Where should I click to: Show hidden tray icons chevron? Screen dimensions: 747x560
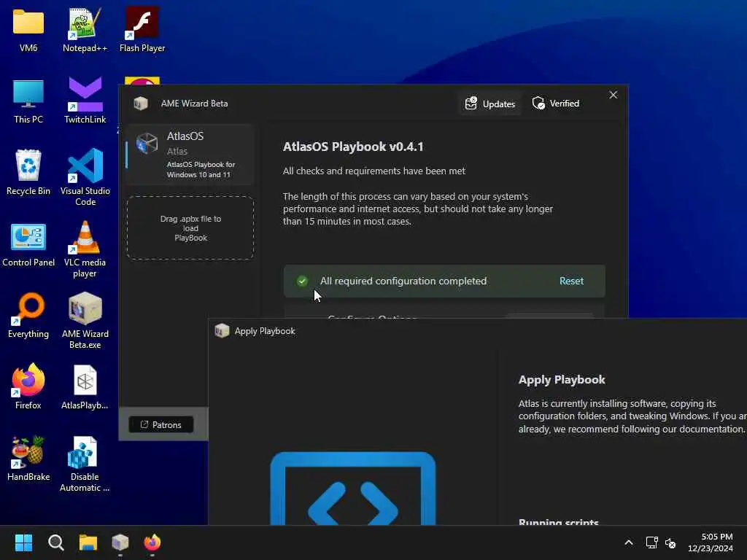tap(629, 542)
